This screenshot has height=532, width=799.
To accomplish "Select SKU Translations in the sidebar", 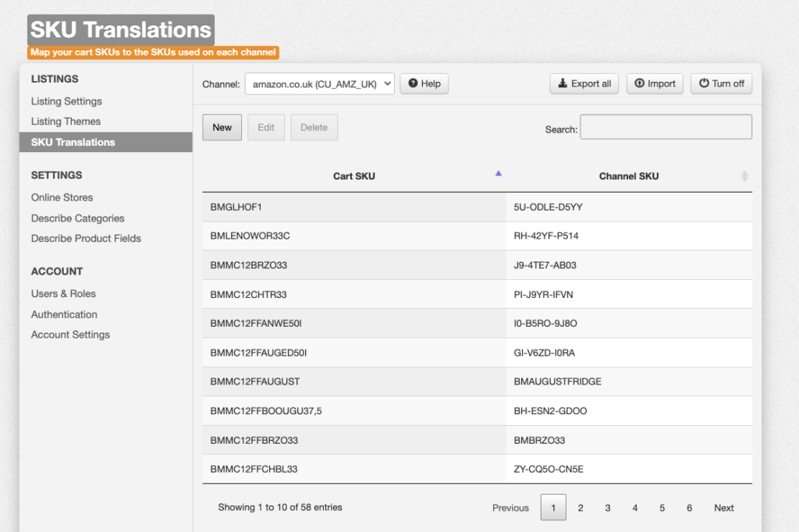I will [106, 142].
